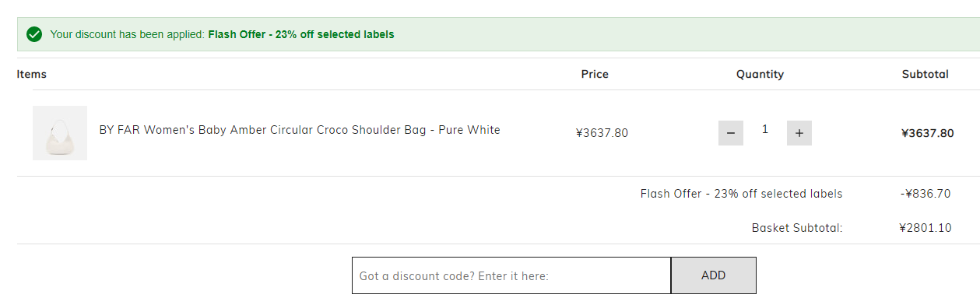
Task: Open BY FAR Baby Amber bag product link
Action: click(300, 130)
